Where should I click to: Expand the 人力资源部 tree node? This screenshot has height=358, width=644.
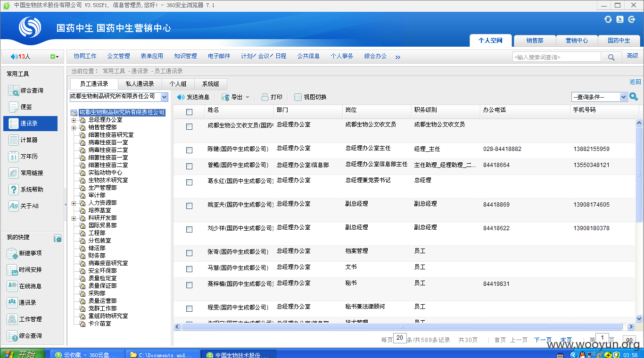[74, 203]
